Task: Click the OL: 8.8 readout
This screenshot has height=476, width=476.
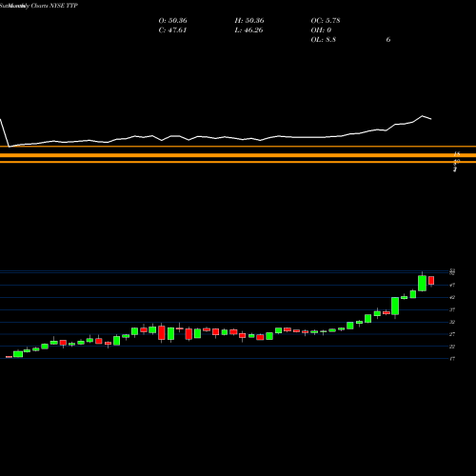Action: pyautogui.click(x=324, y=40)
